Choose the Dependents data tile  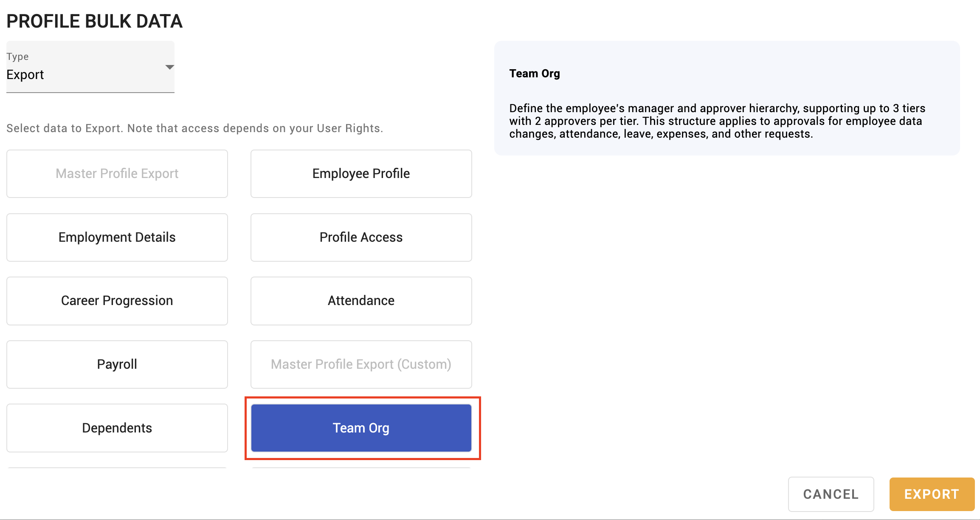coord(117,428)
